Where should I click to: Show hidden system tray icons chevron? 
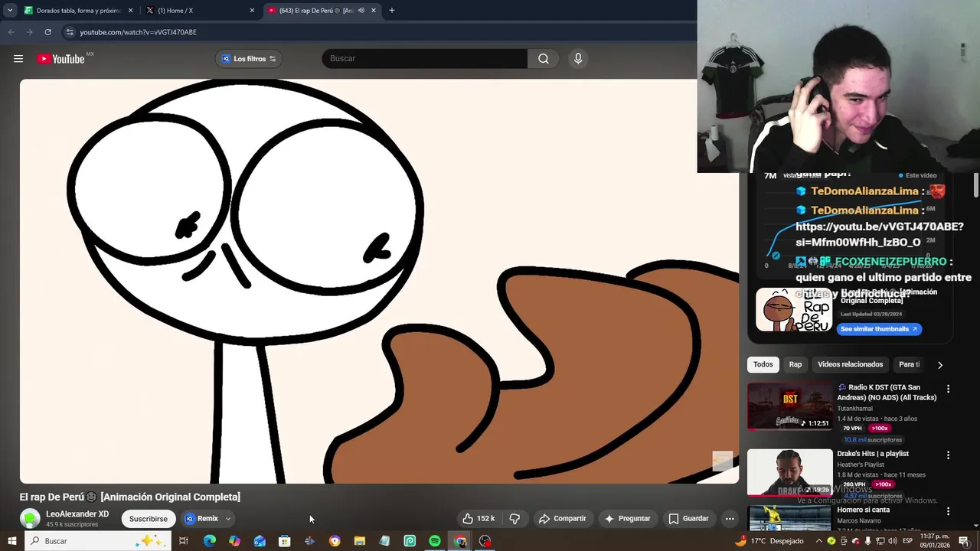(x=818, y=541)
